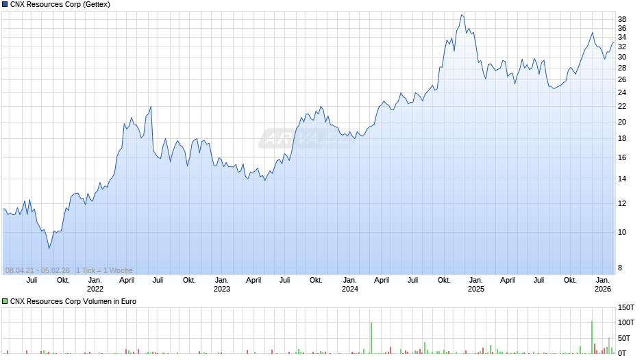The width and height of the screenshot is (644, 360).
Task: Click the 'Jan. 2023' time axis label
Action: [x=222, y=285]
